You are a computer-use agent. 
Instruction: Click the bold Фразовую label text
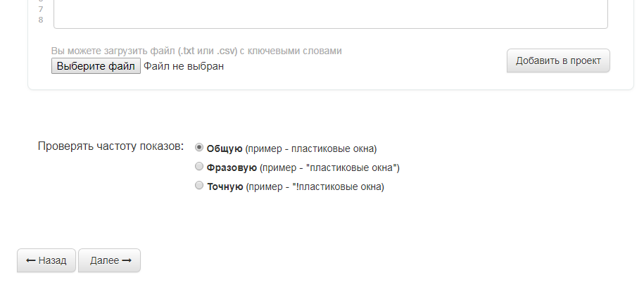(232, 167)
